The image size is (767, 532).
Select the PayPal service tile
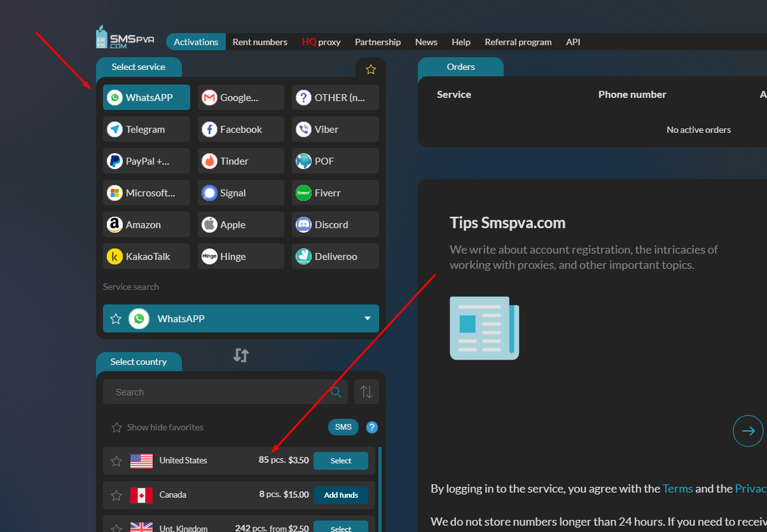(x=146, y=161)
